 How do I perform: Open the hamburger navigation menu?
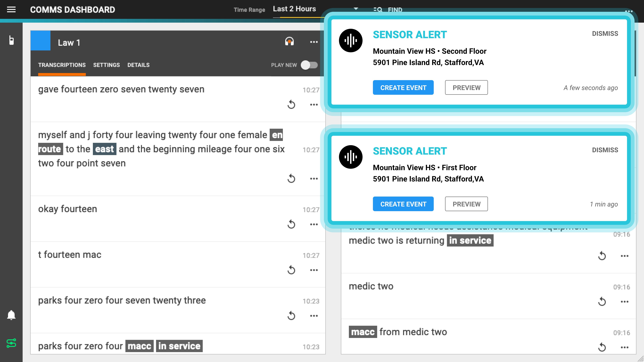[x=11, y=9]
